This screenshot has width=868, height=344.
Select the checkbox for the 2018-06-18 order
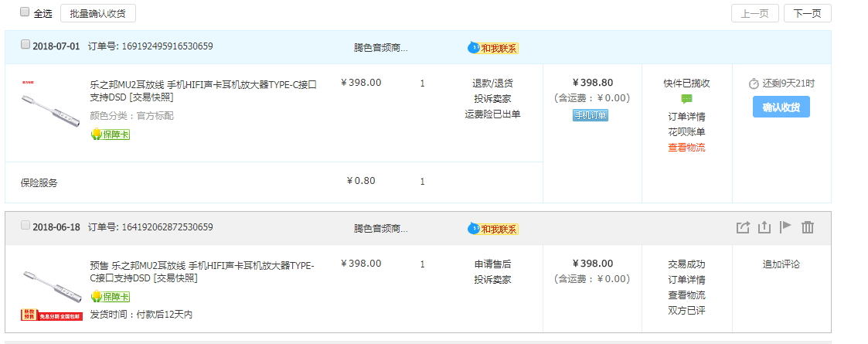(26, 226)
